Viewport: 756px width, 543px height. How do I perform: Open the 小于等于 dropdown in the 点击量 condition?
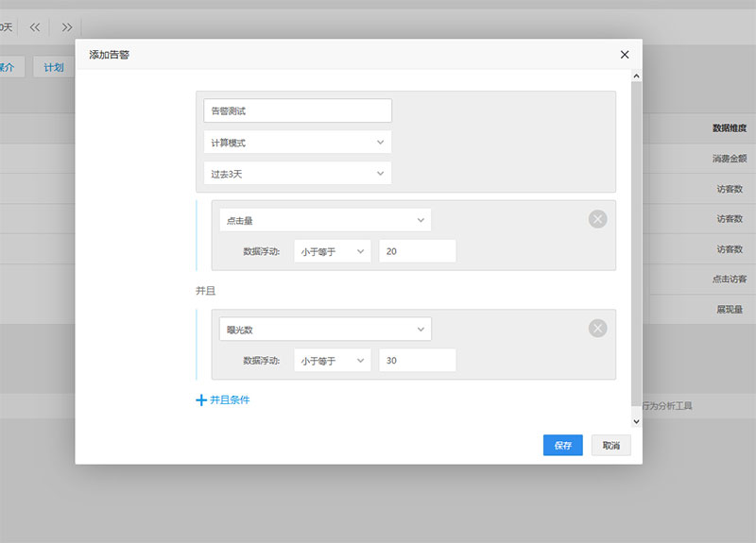[x=333, y=251]
